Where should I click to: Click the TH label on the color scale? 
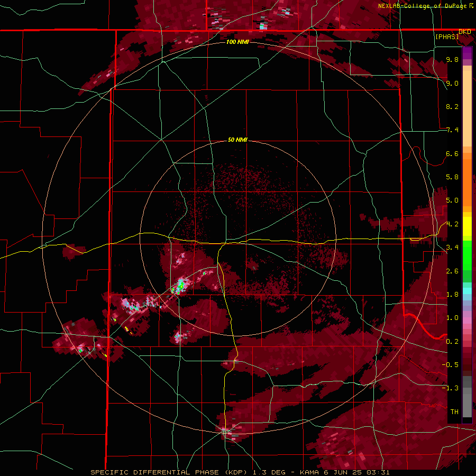point(454,411)
